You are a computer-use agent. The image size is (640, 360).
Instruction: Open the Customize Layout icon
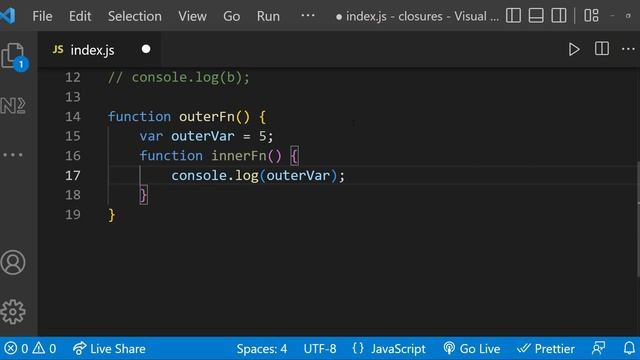[591, 16]
